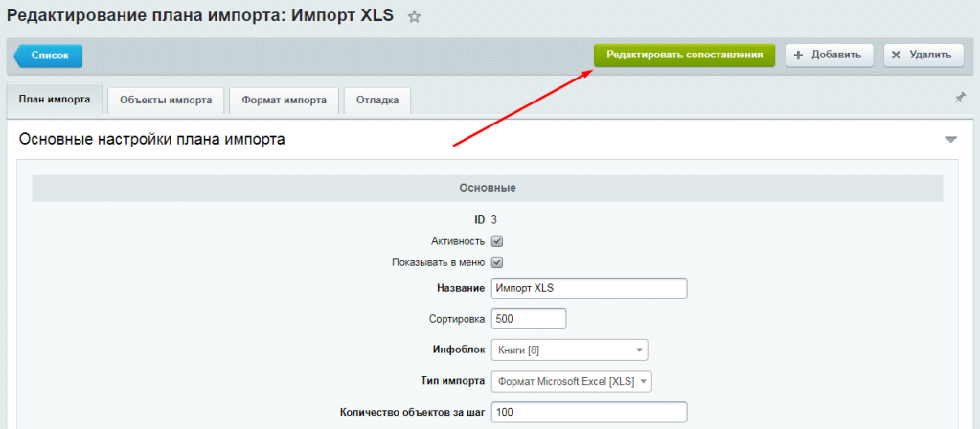Screen dimensions: 980x429
Task: Collapse the main import plan settings section
Action: 950,140
